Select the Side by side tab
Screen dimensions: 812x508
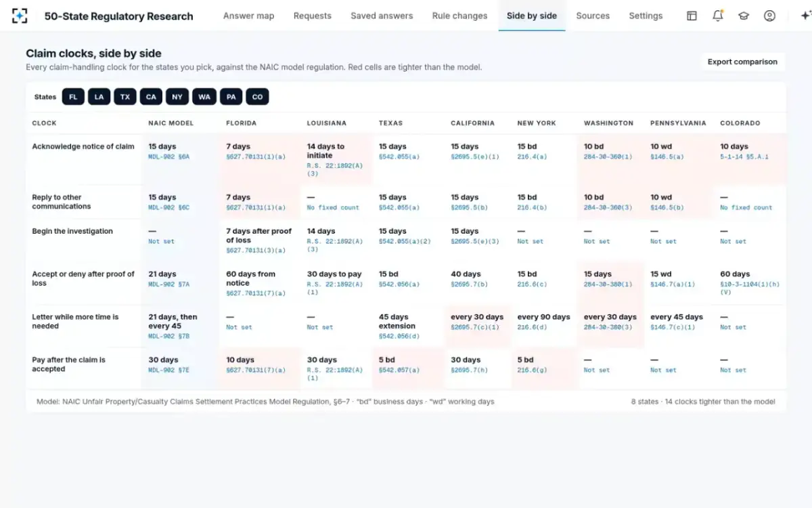coord(532,16)
